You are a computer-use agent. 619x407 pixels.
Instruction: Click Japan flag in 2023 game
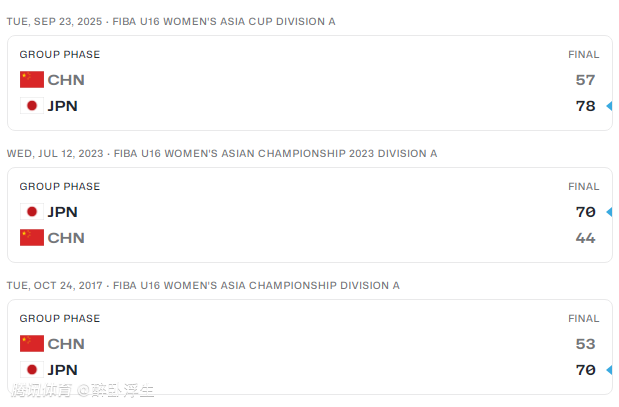[x=32, y=212]
